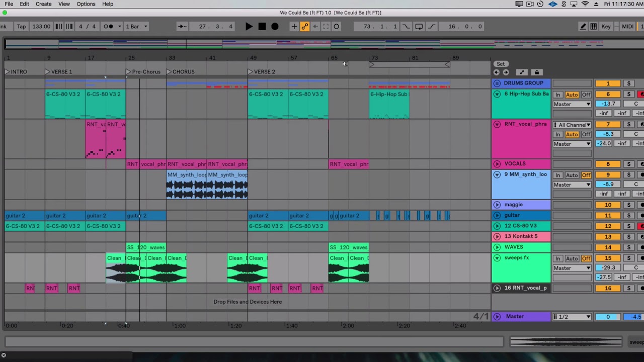Unfold the VOCALS track
The width and height of the screenshot is (644, 362).
tap(497, 164)
